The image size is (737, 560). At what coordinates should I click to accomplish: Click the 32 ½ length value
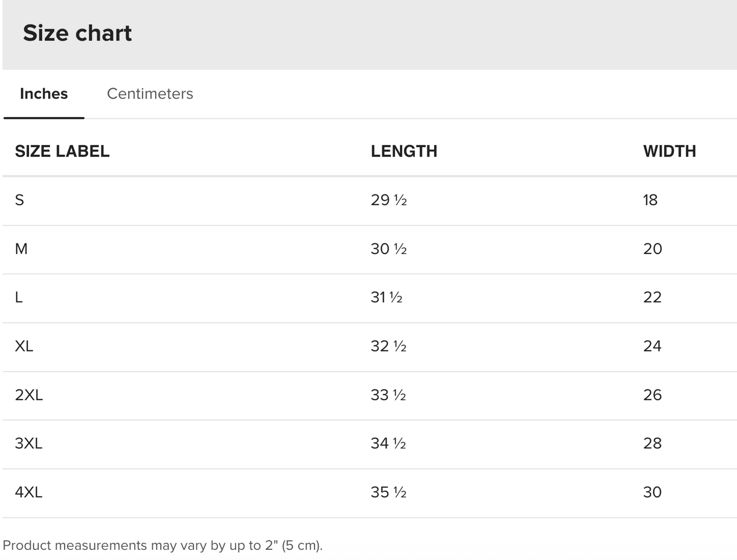point(389,346)
